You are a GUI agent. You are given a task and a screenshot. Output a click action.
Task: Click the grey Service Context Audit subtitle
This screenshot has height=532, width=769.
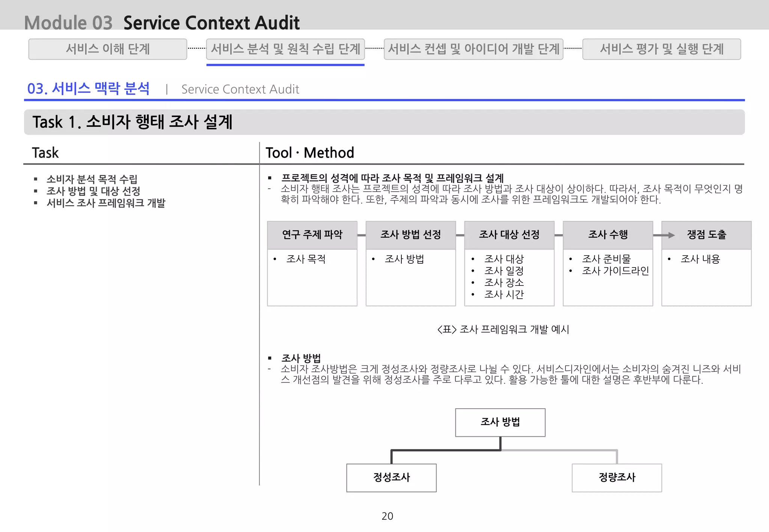pyautogui.click(x=240, y=89)
